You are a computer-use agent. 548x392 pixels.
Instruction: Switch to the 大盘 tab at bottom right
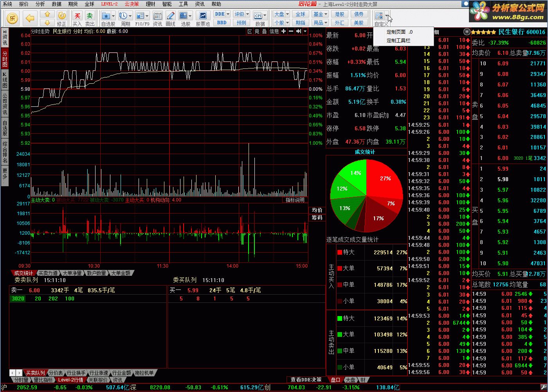click(x=350, y=379)
